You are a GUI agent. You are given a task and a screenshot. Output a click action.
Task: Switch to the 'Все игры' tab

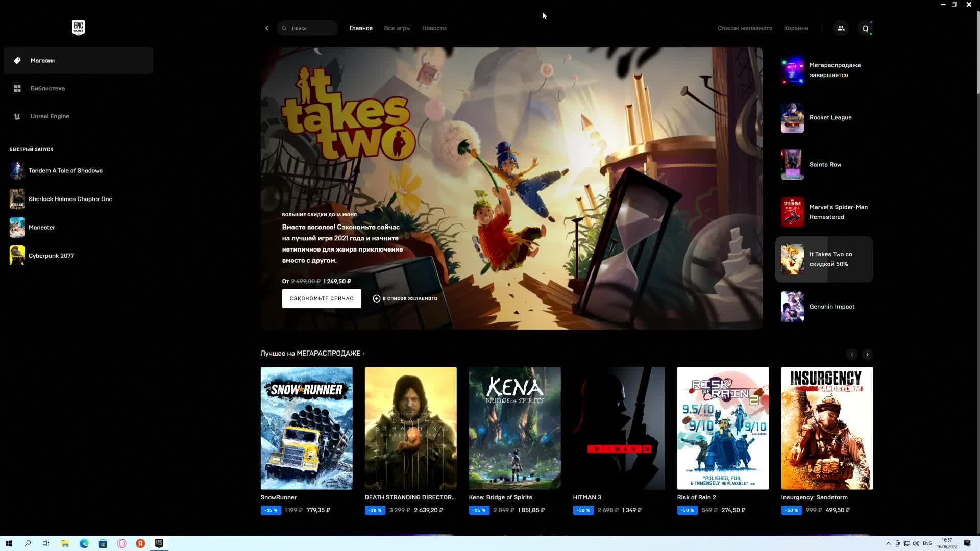coord(397,28)
